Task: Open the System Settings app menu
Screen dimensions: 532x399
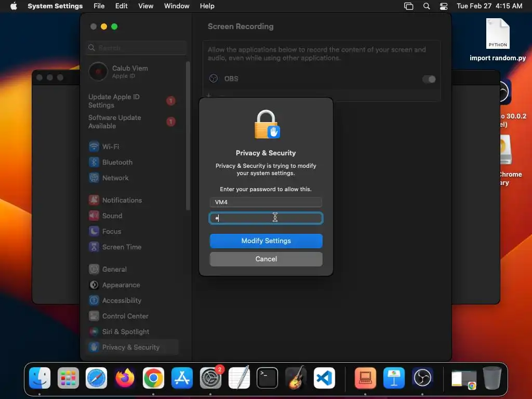Action: tap(55, 6)
